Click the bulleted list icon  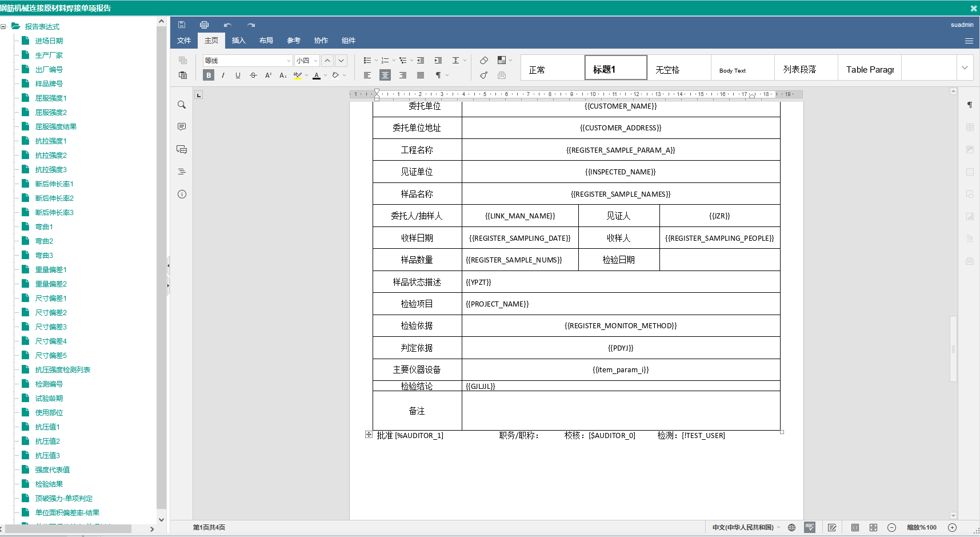coord(367,60)
